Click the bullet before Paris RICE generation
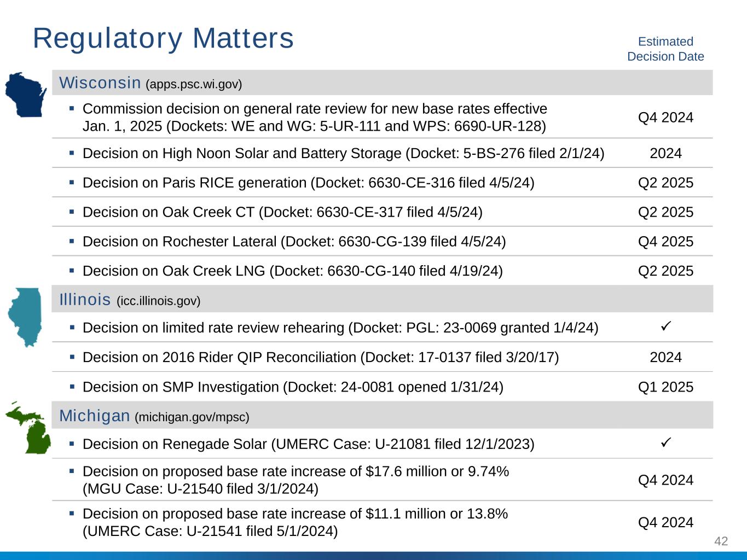Screen dimensions: 747x560 point(72,183)
